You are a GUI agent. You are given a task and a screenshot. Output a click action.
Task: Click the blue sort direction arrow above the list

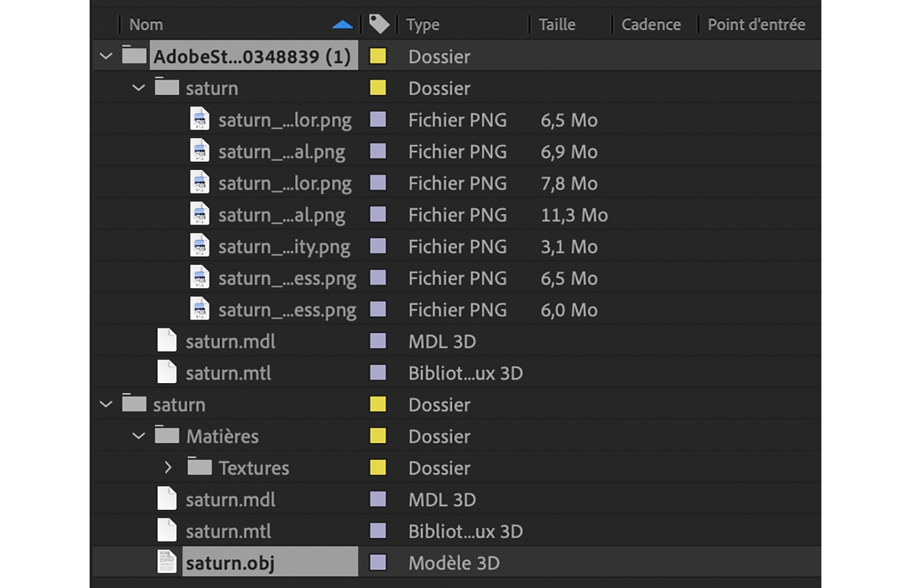[x=343, y=24]
